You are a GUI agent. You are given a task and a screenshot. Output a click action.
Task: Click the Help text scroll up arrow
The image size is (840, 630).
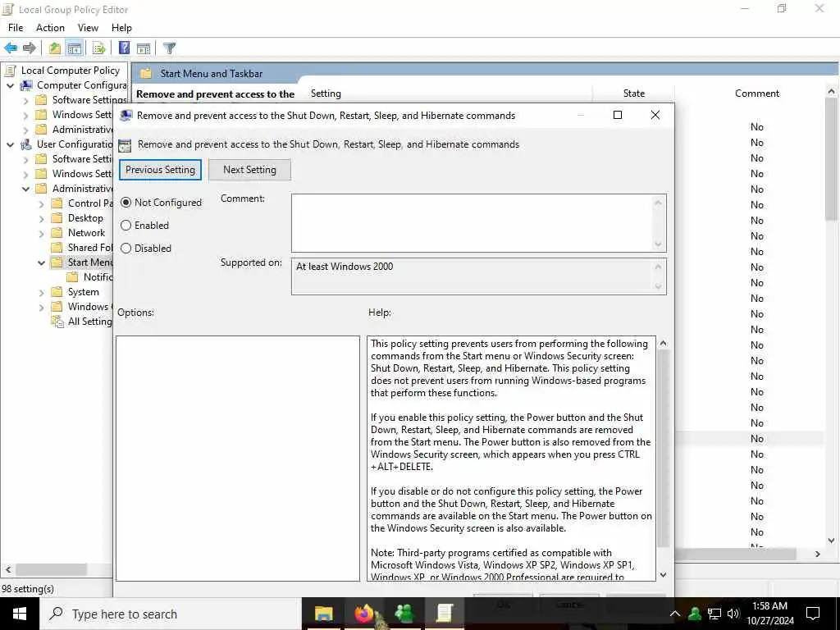point(663,343)
